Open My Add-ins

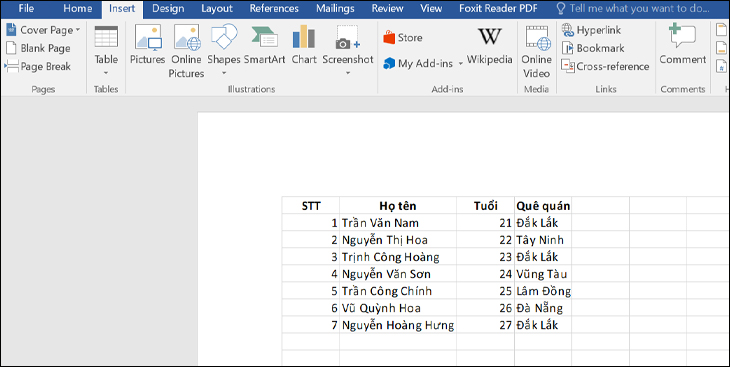[418, 63]
